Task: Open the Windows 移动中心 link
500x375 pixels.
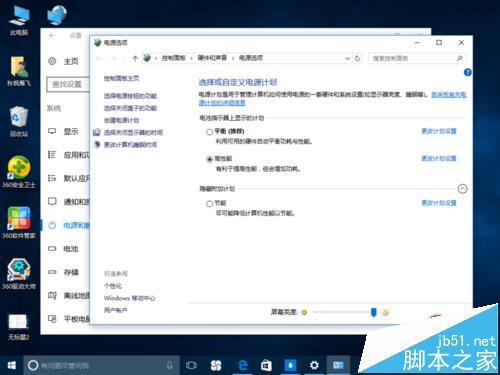Action: [x=130, y=298]
